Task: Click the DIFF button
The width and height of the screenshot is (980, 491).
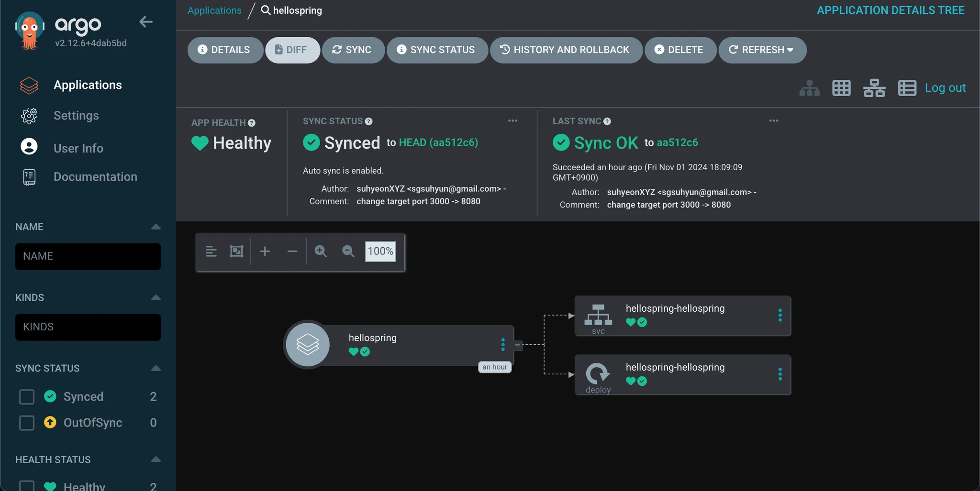Action: [x=292, y=50]
